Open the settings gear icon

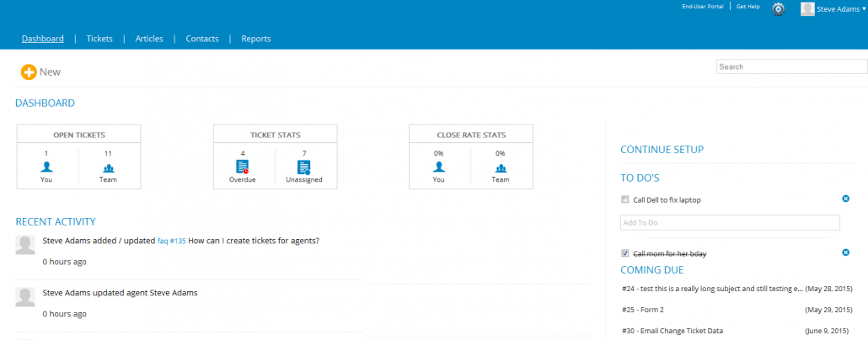pos(779,9)
